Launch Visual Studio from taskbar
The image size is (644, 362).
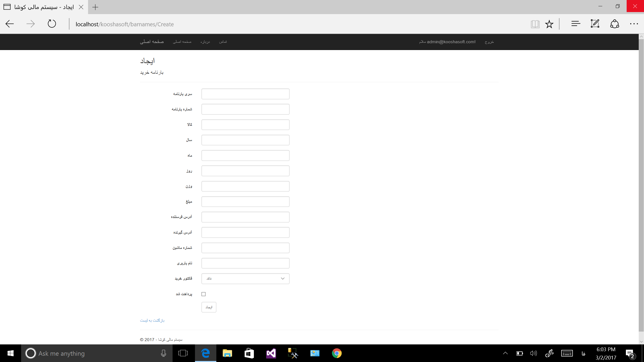pos(271,353)
